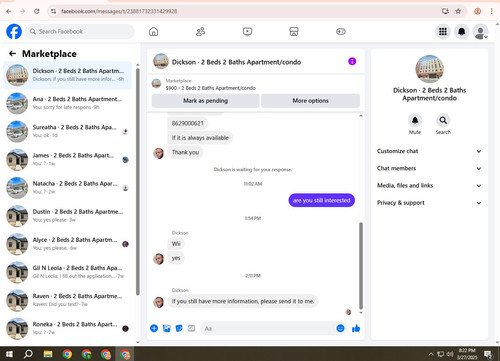Image resolution: width=500 pixels, height=361 pixels.
Task: Expand Privacy & support section
Action: pyautogui.click(x=429, y=203)
